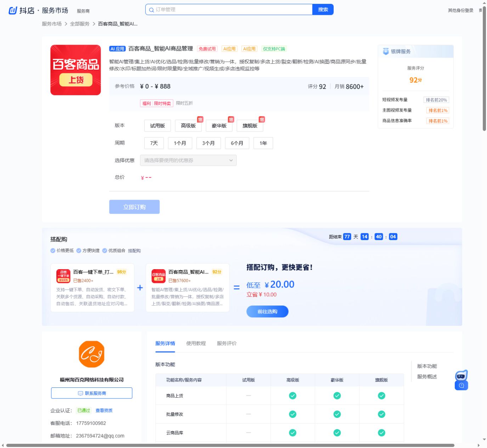Click the 百客一键下单 bundle app icon
487x448 pixels.
point(63,276)
